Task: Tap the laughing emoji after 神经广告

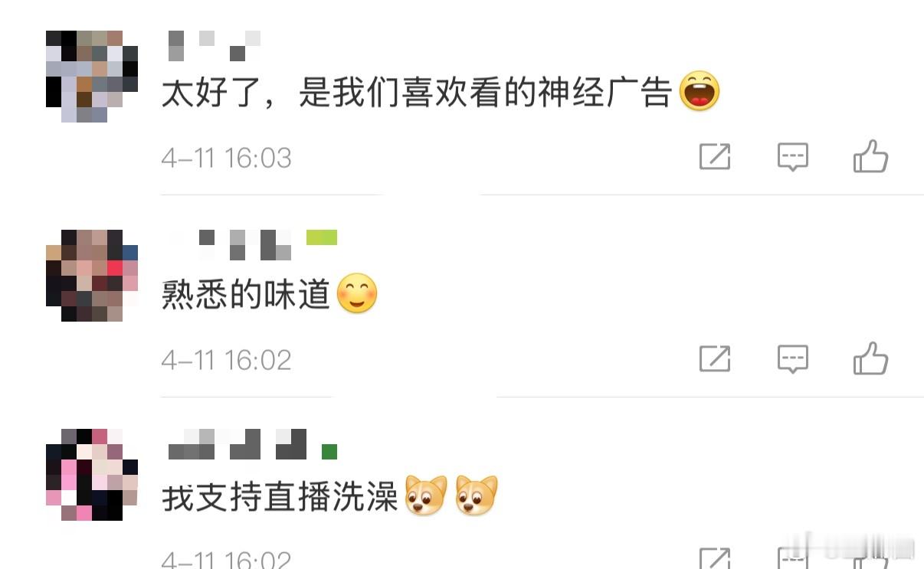Action: 700,91
